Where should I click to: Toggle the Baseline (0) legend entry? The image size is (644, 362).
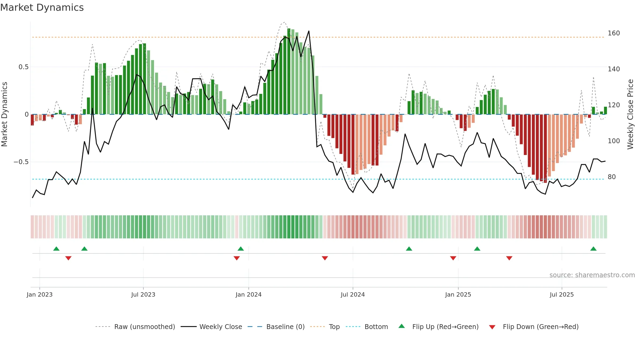coord(276,327)
